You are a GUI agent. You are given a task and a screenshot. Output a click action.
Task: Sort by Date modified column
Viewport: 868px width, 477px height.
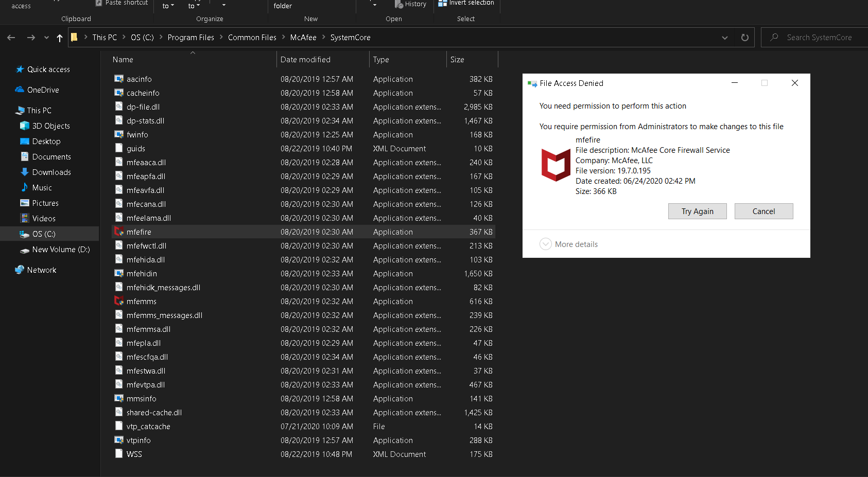pyautogui.click(x=305, y=60)
